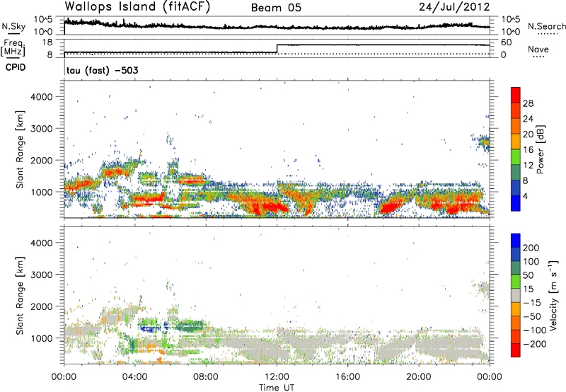Click the date '24/Jul/2012'
The image size is (566, 392).
[454, 7]
